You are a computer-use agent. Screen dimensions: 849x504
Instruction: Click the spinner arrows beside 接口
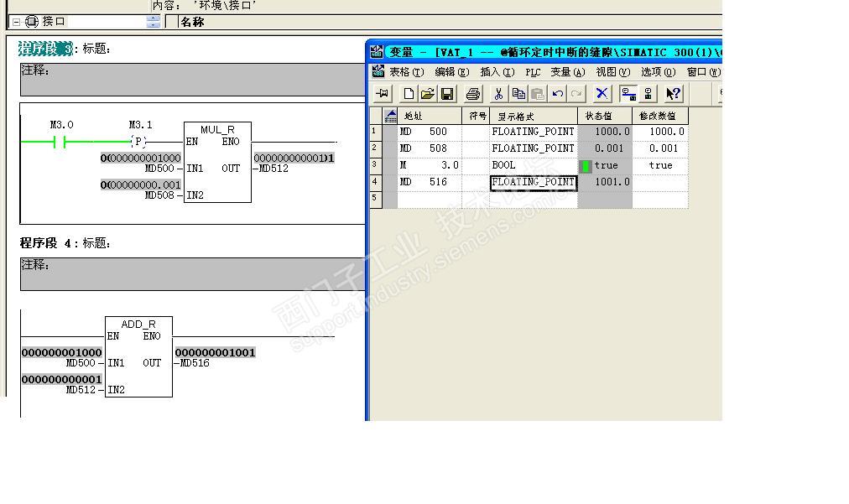[x=154, y=22]
